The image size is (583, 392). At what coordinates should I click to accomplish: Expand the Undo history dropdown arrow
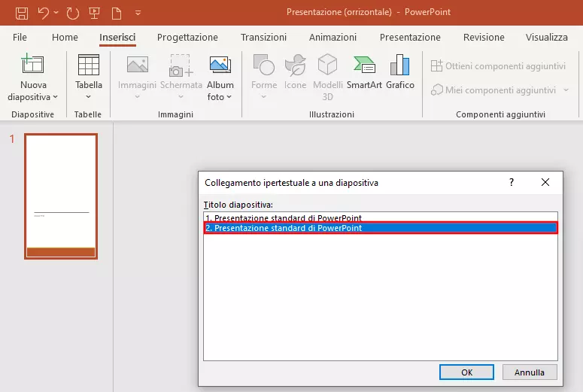click(56, 14)
